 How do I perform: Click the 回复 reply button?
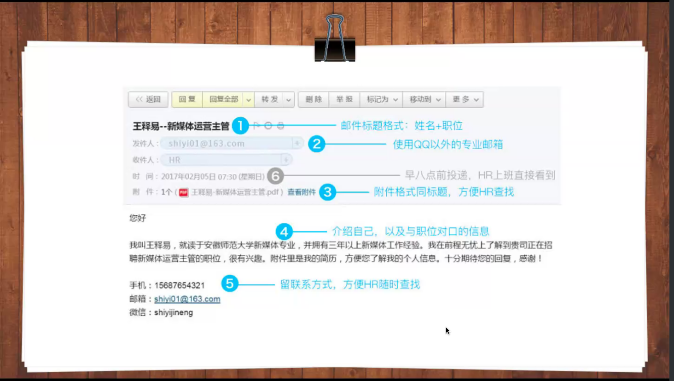pyautogui.click(x=187, y=100)
